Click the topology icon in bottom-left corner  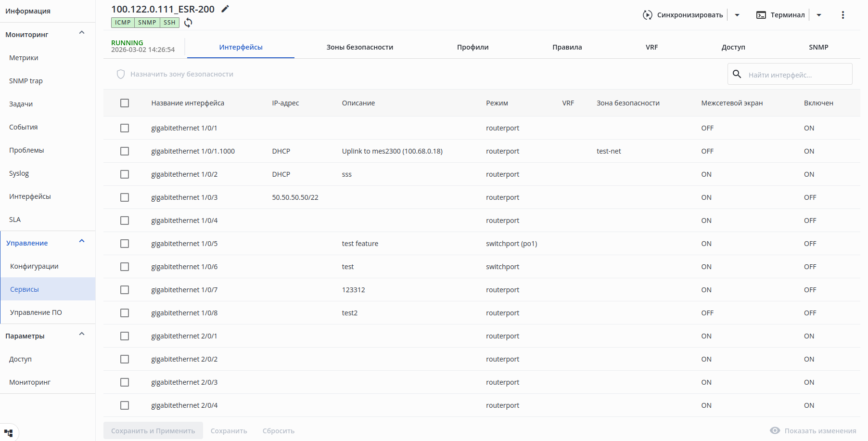[x=9, y=433]
